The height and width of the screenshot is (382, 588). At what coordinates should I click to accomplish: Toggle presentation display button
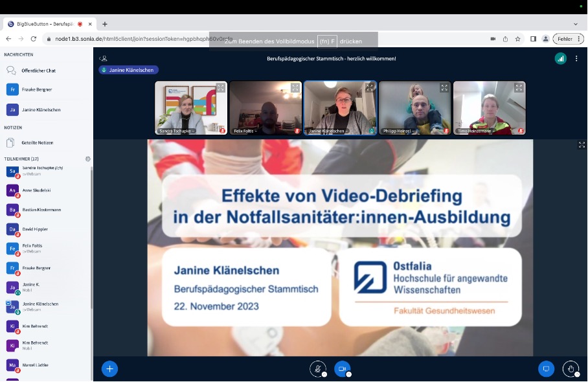(546, 369)
